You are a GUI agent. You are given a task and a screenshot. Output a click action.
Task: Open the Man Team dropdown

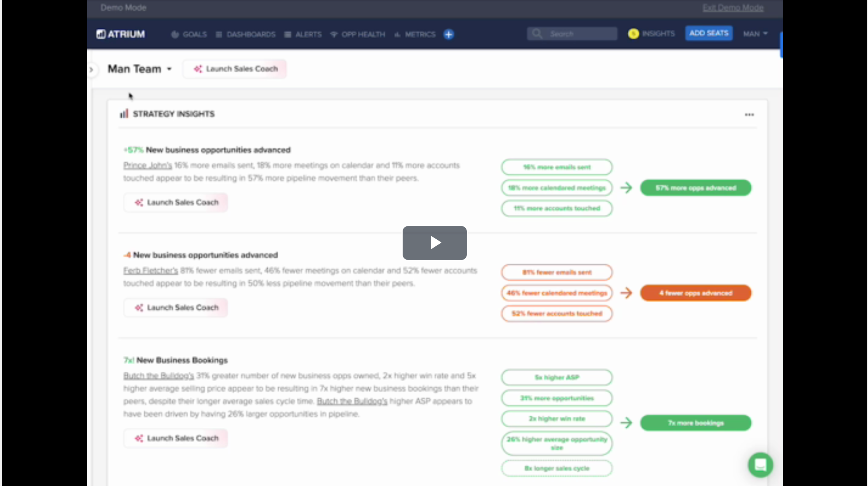[x=140, y=69]
